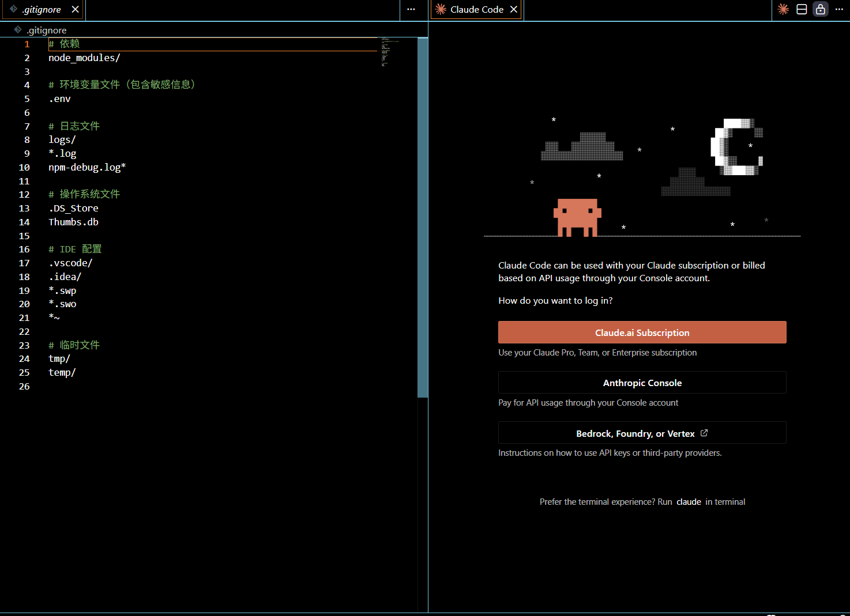Viewport: 850px width, 616px height.
Task: Click the vertical scrollbar of .gitignore editor
Action: [423, 218]
